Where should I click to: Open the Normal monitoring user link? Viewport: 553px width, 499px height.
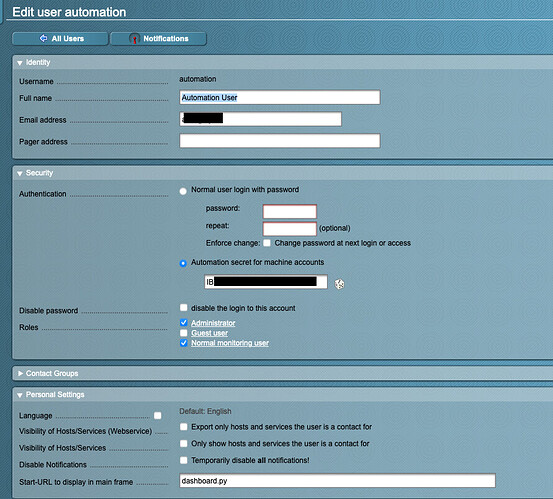pyautogui.click(x=230, y=343)
